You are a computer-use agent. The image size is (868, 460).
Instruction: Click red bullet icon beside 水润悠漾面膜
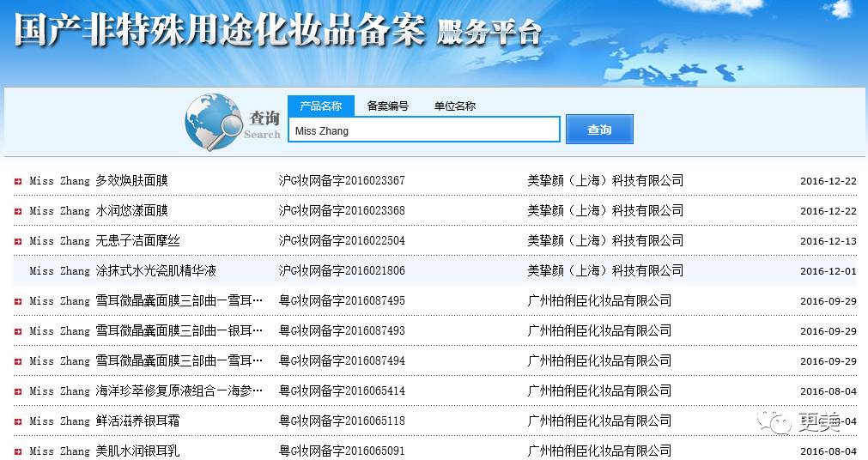(x=18, y=211)
